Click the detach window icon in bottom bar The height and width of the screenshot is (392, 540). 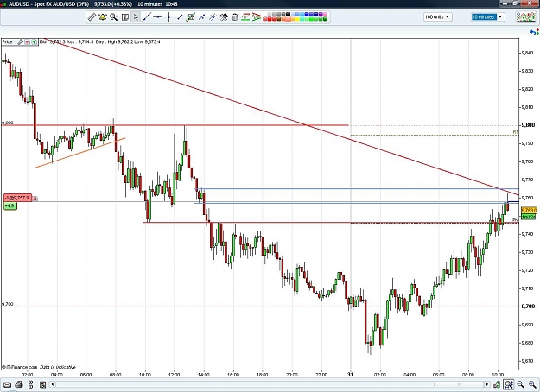[x=42, y=384]
